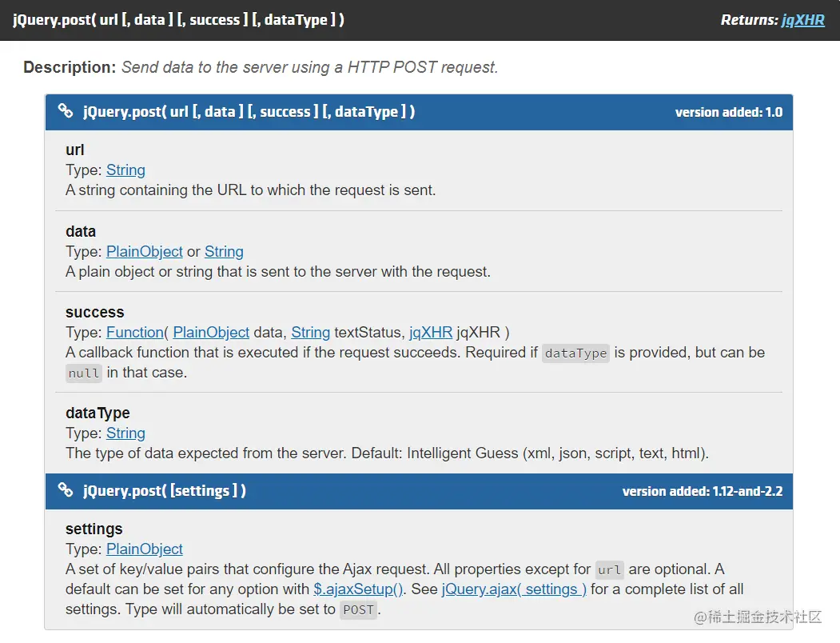Image resolution: width=840 pixels, height=643 pixels.
Task: Click the 'version added: 1.12-and-2.2' label
Action: pos(702,491)
